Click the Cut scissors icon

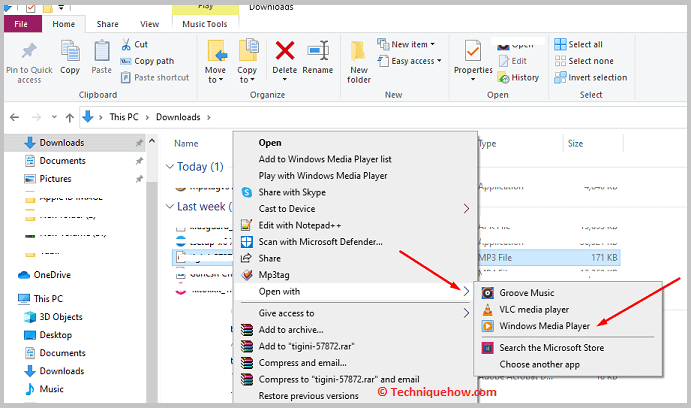tap(126, 45)
